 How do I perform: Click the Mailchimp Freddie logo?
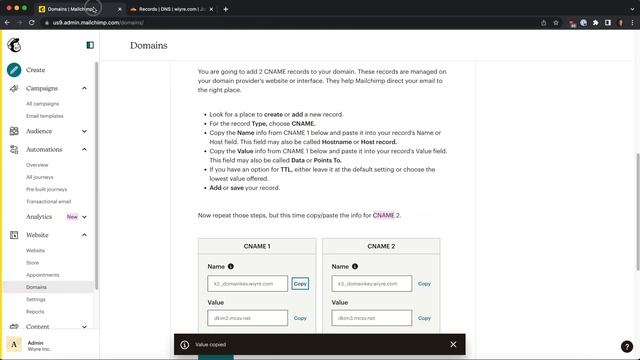coord(14,45)
